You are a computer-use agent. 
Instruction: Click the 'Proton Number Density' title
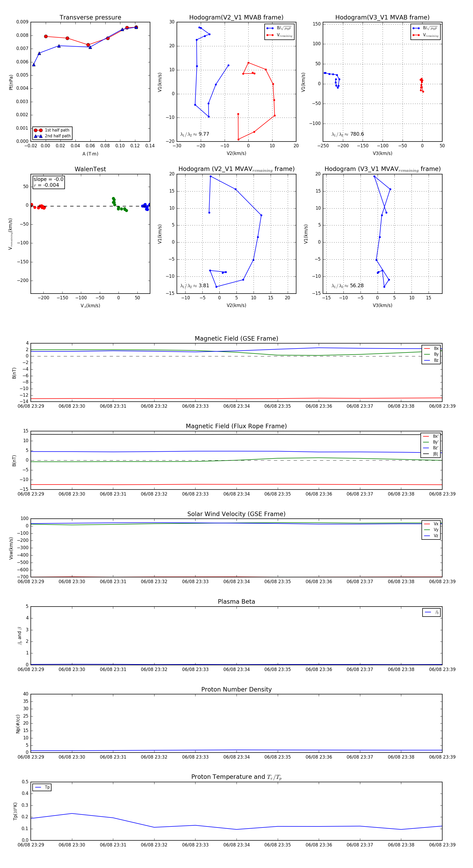click(x=236, y=689)
